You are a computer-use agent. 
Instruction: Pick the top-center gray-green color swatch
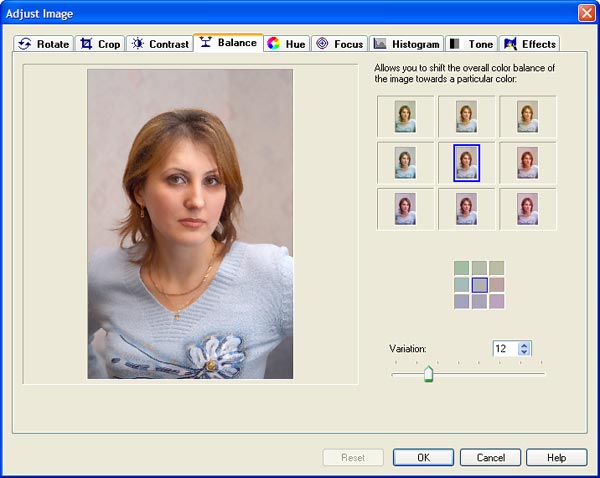[x=479, y=268]
